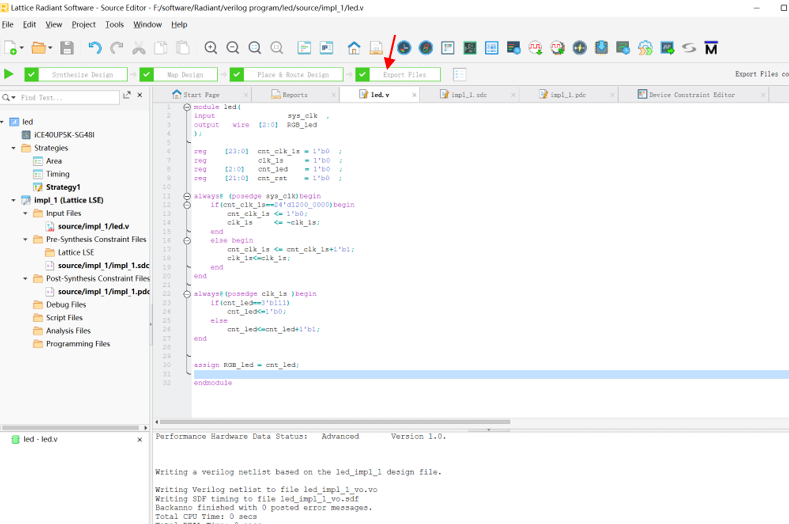Click the Synthesize Design button
The image size is (789, 524).
(83, 74)
